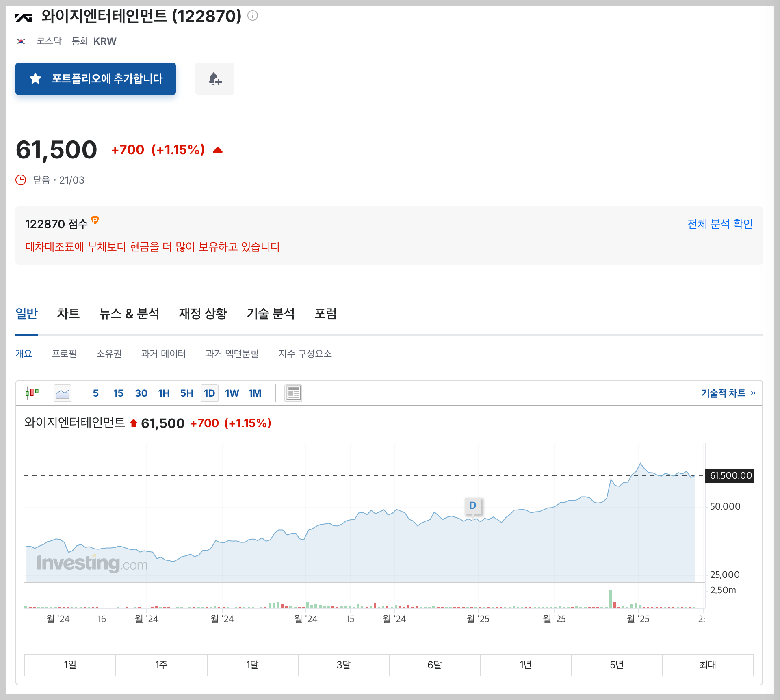Click the YG Entertainment logo icon
The height and width of the screenshot is (700, 780).
pos(24,17)
